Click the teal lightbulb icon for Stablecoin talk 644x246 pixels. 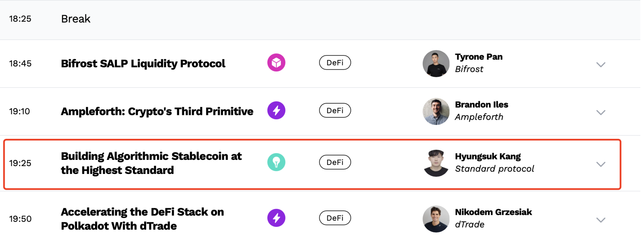276,162
